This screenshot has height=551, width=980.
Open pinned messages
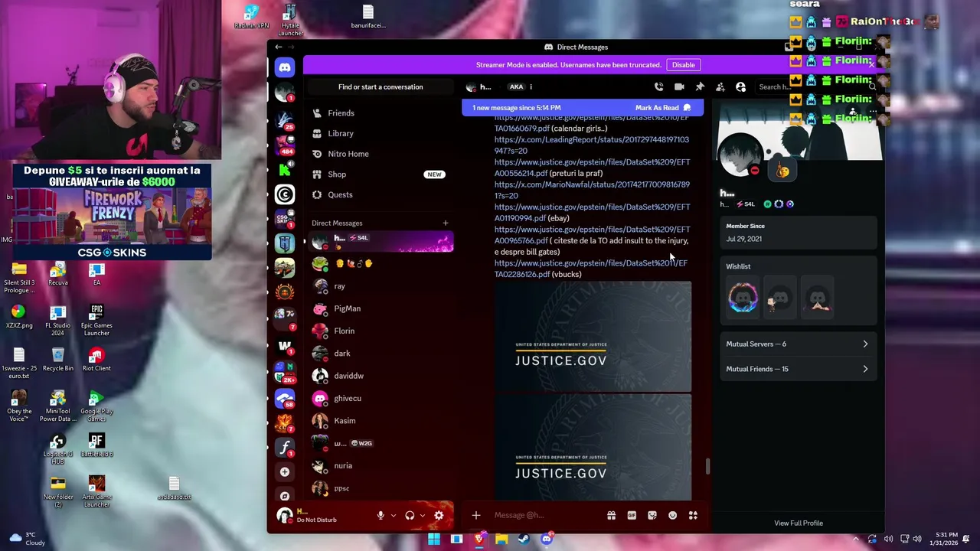click(700, 87)
